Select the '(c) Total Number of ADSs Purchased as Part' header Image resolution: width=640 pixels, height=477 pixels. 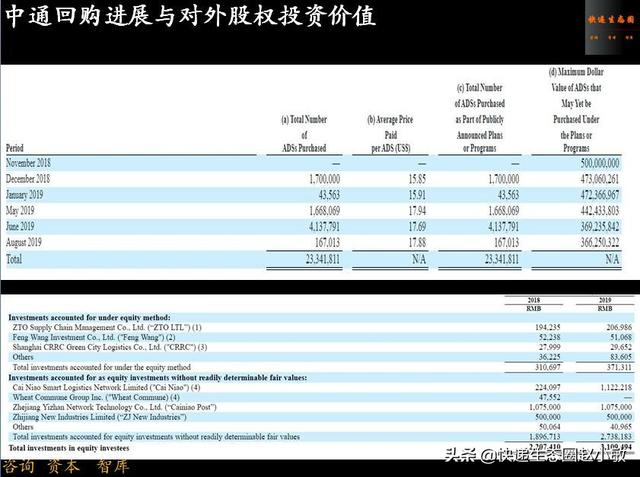(480, 118)
